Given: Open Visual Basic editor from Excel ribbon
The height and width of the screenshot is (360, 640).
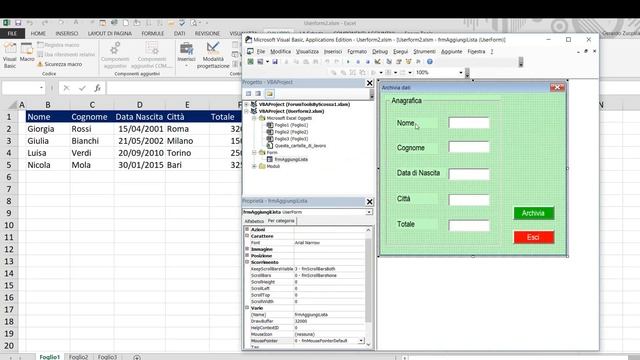Looking at the screenshot, I should click(x=10, y=55).
